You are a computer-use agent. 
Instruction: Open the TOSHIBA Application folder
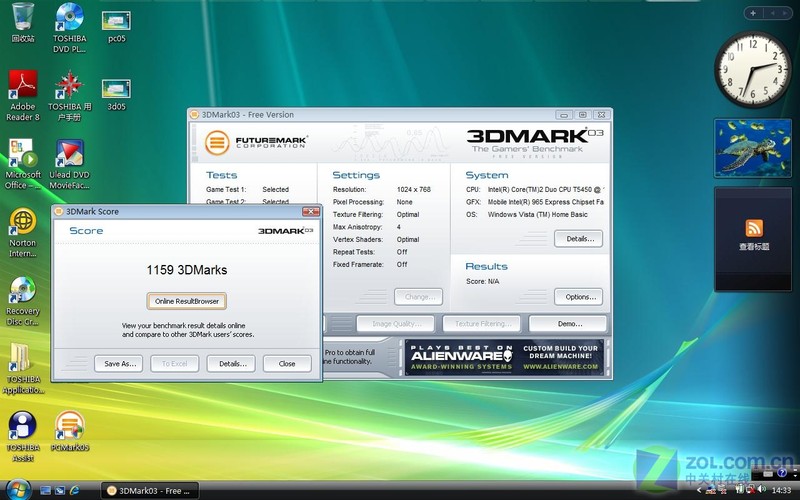[x=22, y=368]
